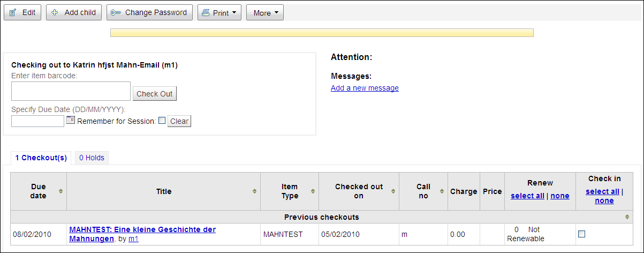This screenshot has width=644, height=253.
Task: Toggle Remember for Session checkbox
Action: point(162,121)
